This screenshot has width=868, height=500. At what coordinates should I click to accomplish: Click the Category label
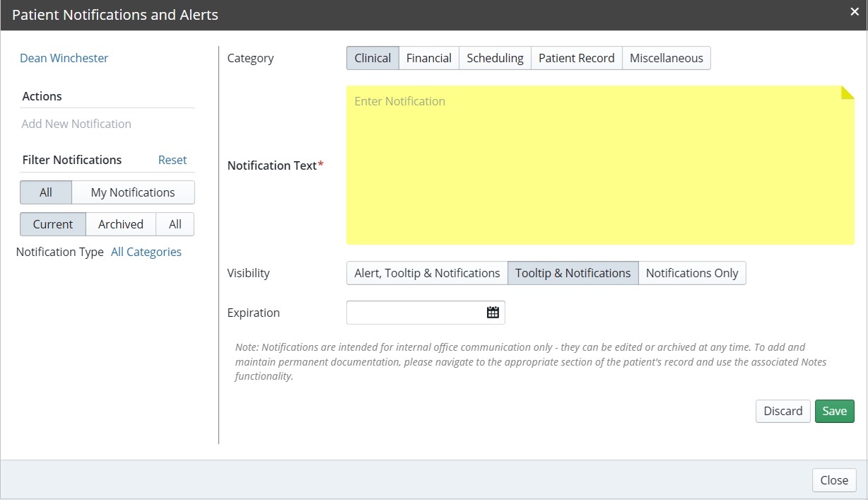tap(250, 58)
